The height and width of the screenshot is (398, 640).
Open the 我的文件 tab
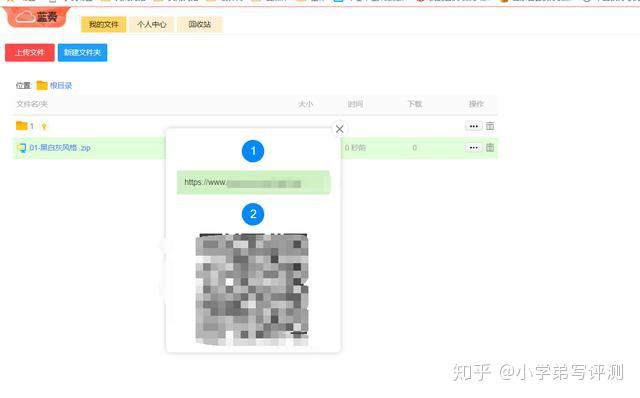point(104,24)
